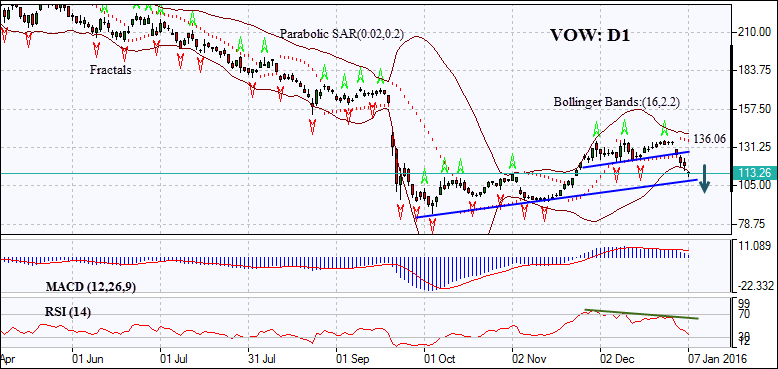This screenshot has height=369, width=778.
Task: Click the Fractals indicator label
Action: (111, 70)
